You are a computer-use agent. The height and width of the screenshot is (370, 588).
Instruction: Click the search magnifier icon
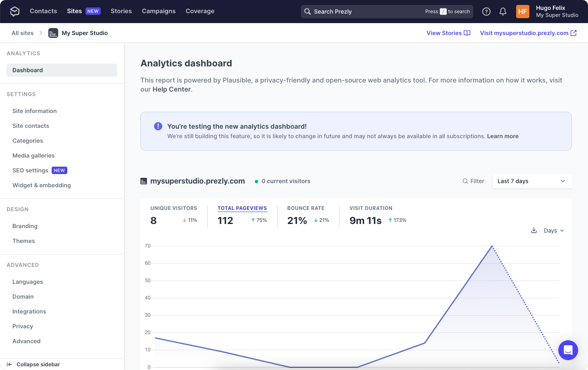point(308,12)
